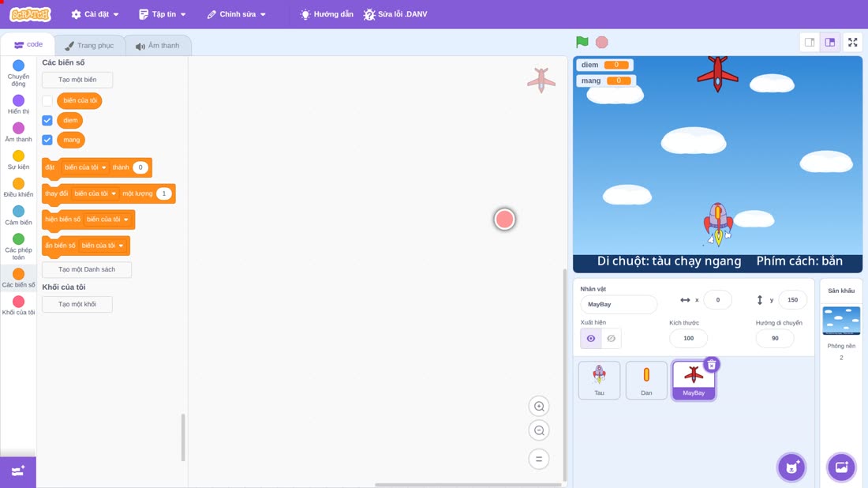Click the sprite name field MayBay
This screenshot has height=488, width=868.
(x=619, y=304)
